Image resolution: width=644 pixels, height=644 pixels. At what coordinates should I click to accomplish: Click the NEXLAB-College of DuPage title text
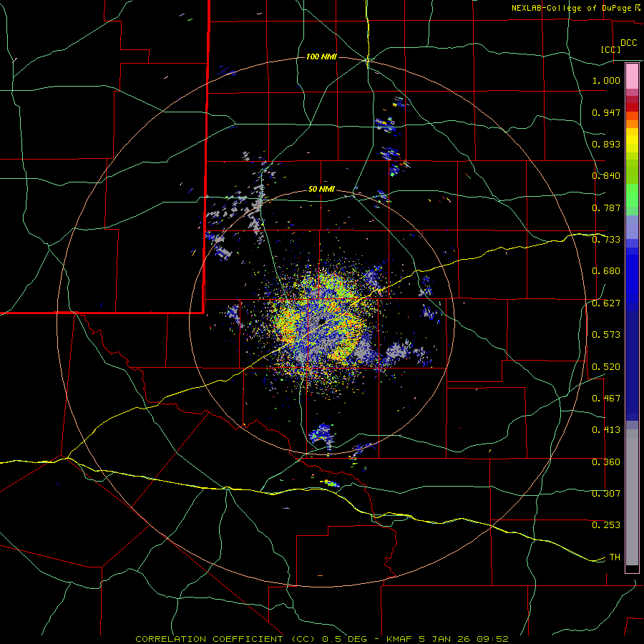click(571, 8)
